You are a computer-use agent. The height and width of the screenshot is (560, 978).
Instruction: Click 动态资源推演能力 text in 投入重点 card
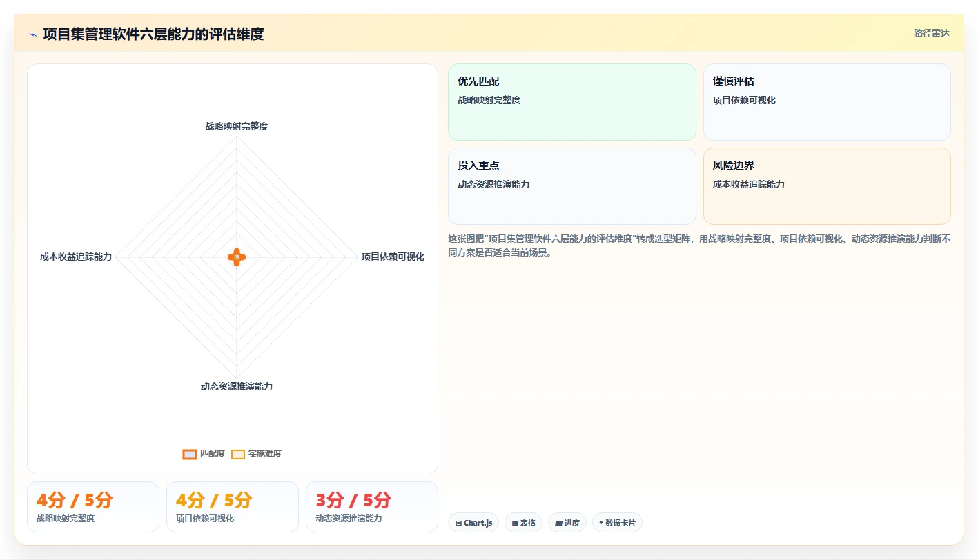coord(493,184)
